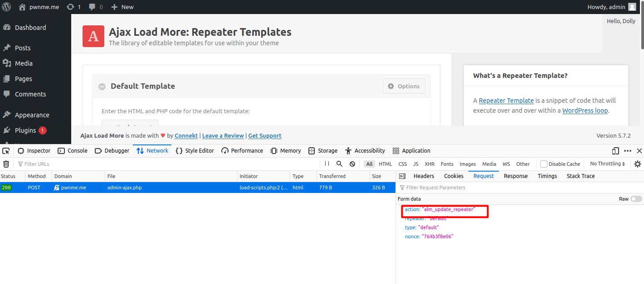The image size is (644, 284).
Task: Open the comments bubble in admin bar
Action: coord(96,7)
